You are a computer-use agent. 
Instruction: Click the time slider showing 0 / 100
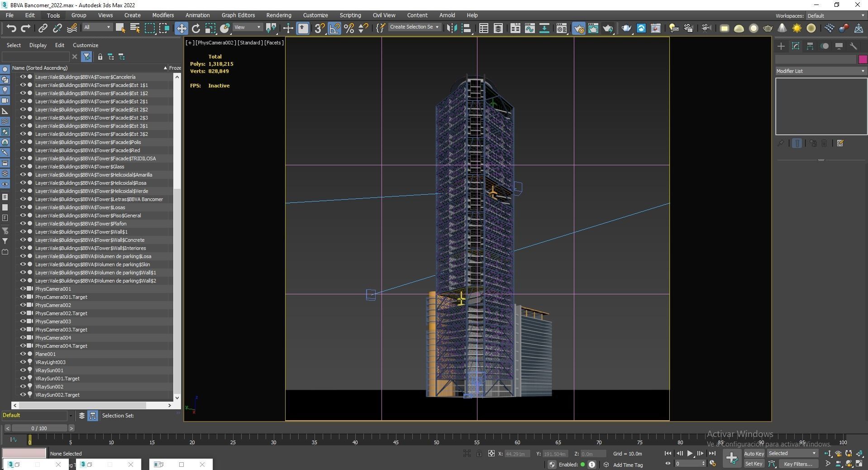(39, 428)
